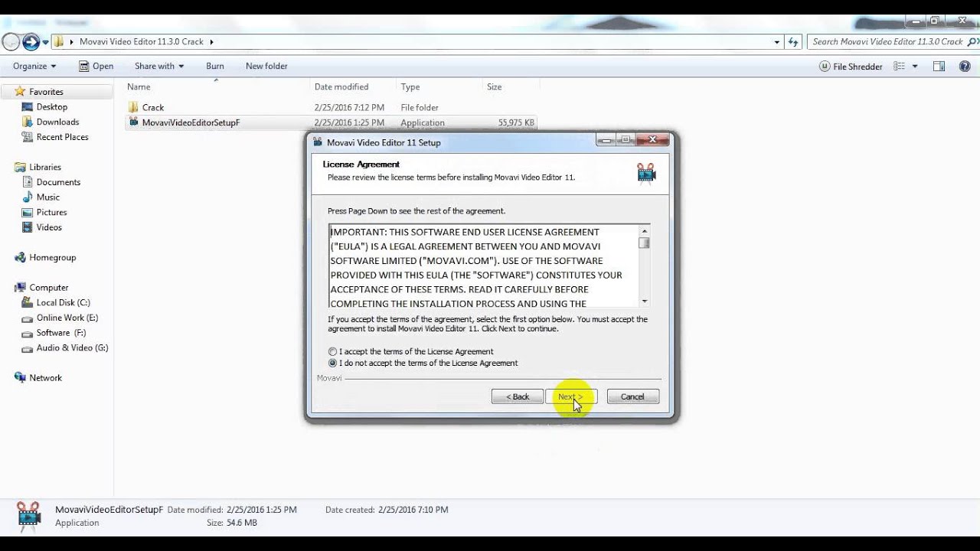Click the Favorites star icon
This screenshot has width=980, height=551.
pos(20,92)
